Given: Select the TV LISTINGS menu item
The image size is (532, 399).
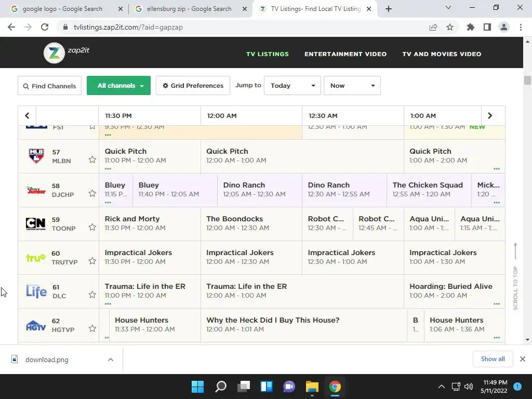Looking at the screenshot, I should 268,54.
